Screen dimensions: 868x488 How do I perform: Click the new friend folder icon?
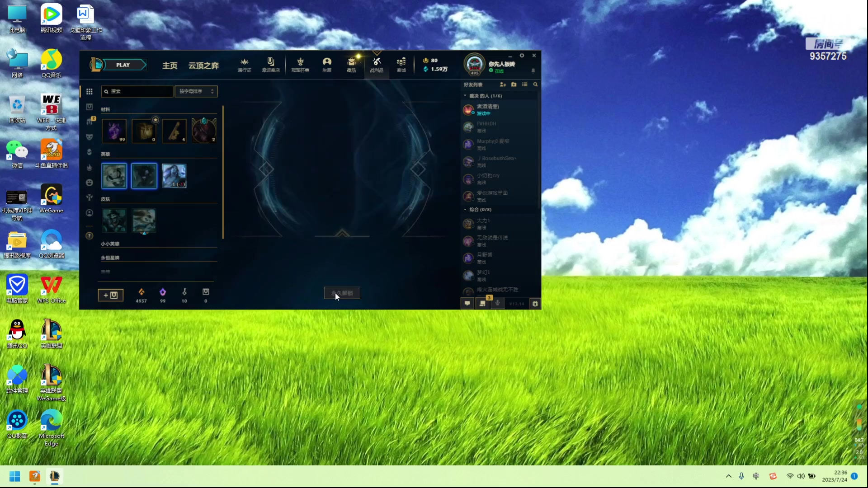point(514,84)
